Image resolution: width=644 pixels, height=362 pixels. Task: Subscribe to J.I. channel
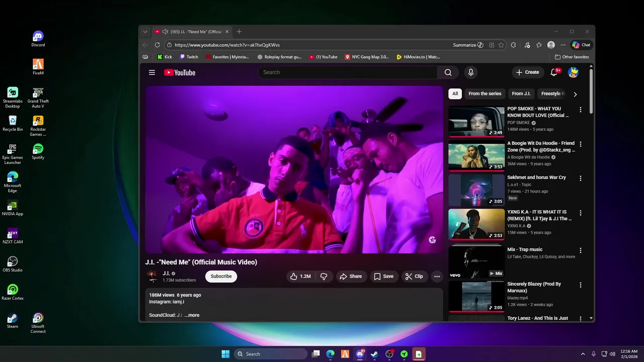tap(221, 276)
